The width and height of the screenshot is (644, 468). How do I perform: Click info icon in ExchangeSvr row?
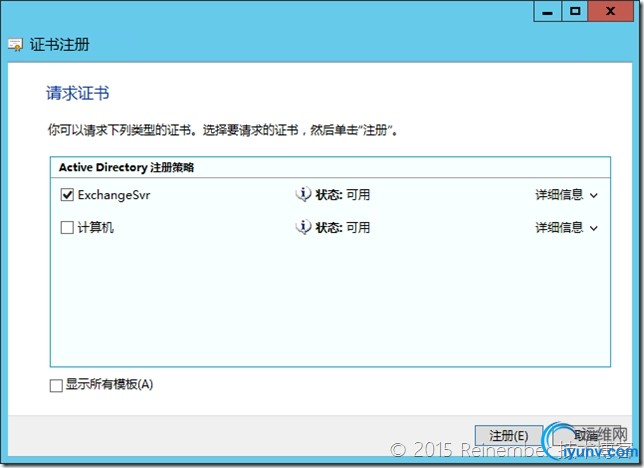tap(303, 194)
